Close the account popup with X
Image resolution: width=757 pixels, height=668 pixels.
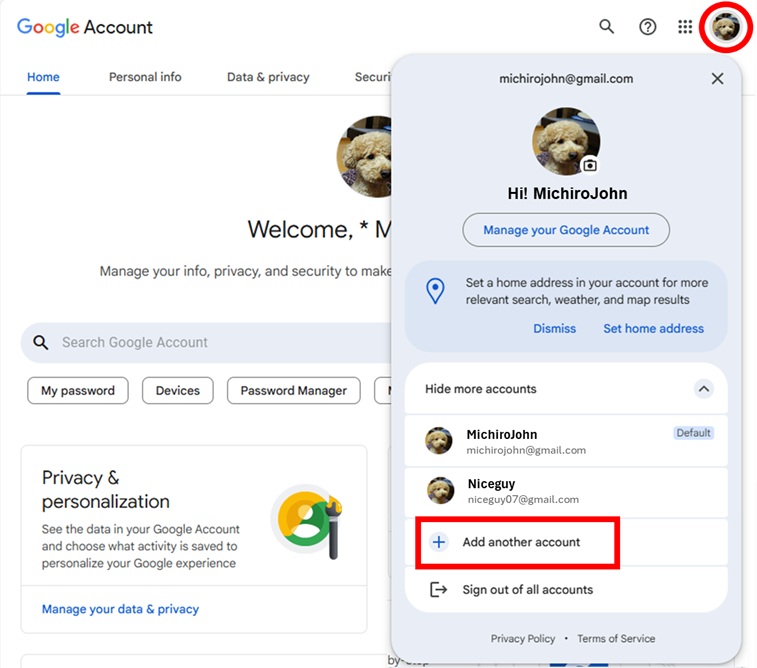click(717, 79)
